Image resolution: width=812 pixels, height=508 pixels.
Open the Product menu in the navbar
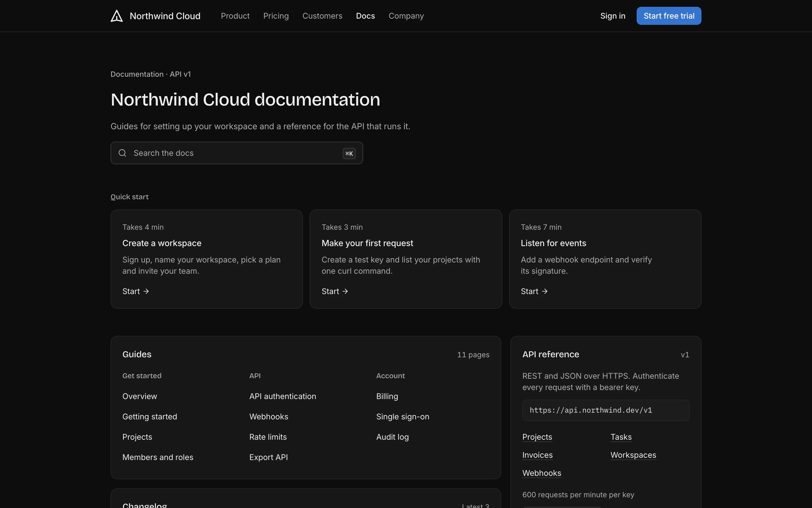click(235, 16)
